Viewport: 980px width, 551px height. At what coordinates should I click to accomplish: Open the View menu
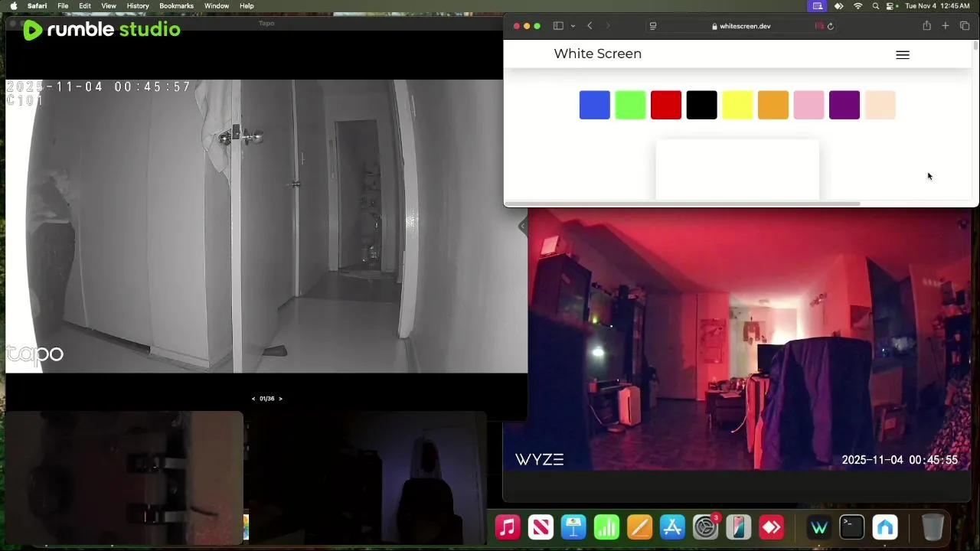109,6
